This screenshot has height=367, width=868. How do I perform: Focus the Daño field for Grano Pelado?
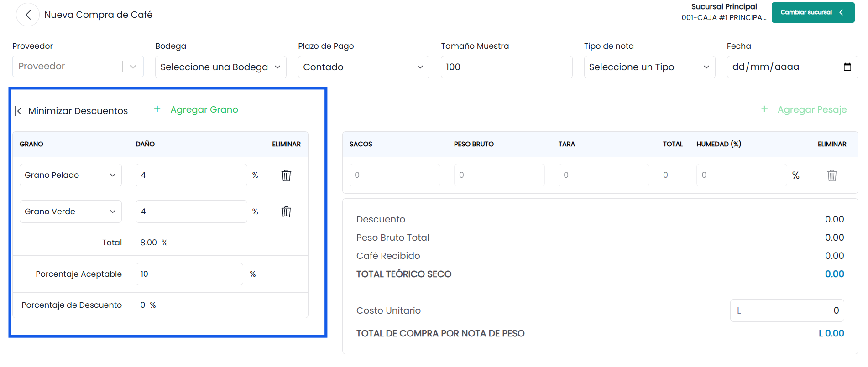click(191, 175)
